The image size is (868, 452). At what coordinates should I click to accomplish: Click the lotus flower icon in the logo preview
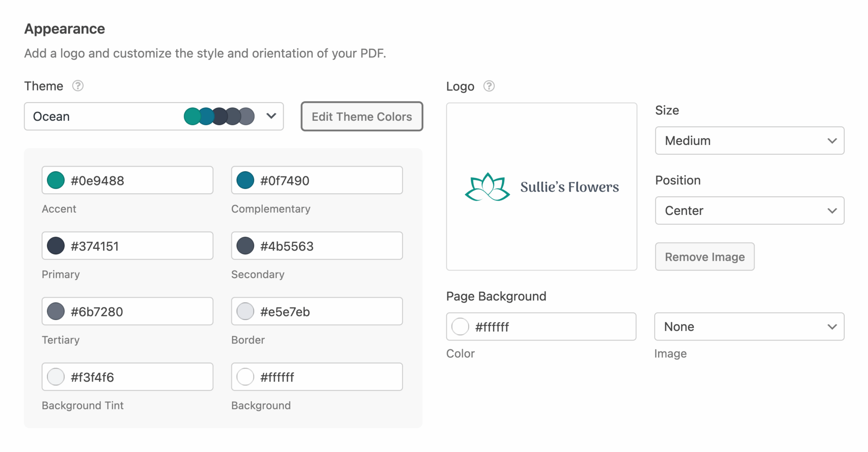pyautogui.click(x=487, y=186)
